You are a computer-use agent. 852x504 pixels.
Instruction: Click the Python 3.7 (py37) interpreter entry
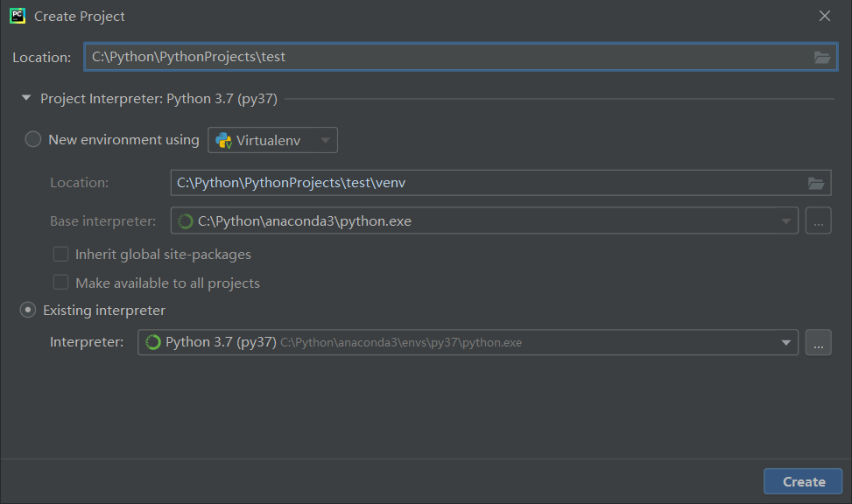(x=343, y=342)
